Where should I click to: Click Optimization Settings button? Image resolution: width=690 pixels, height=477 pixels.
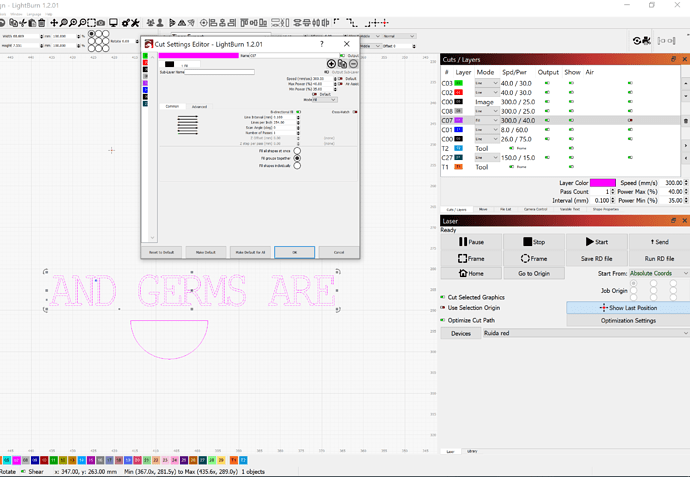[628, 321]
